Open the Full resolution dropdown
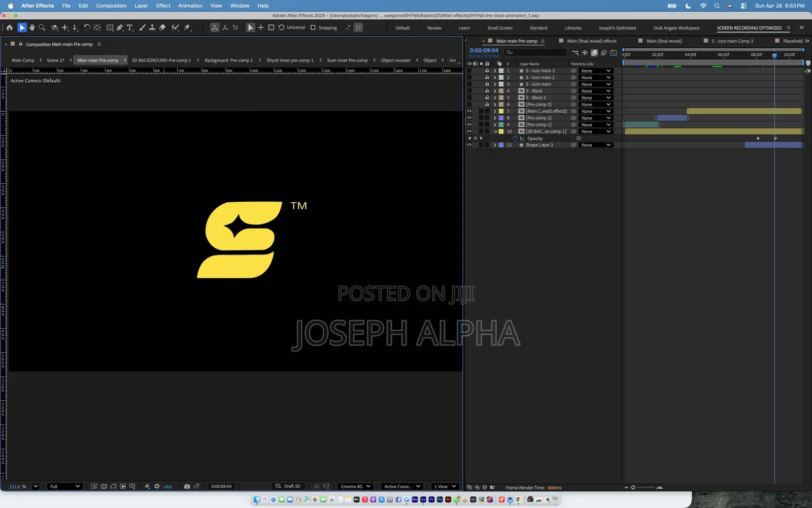 64,486
